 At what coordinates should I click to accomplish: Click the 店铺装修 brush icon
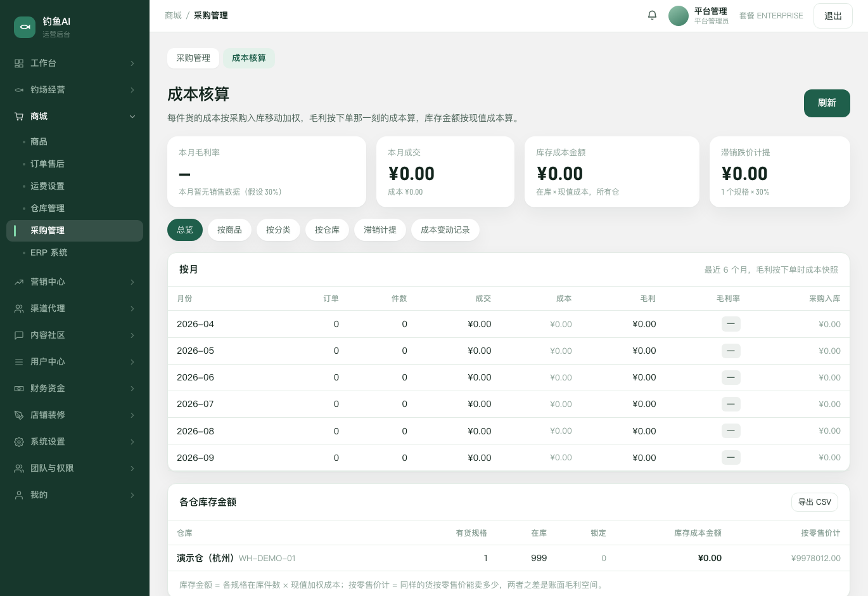(x=19, y=415)
